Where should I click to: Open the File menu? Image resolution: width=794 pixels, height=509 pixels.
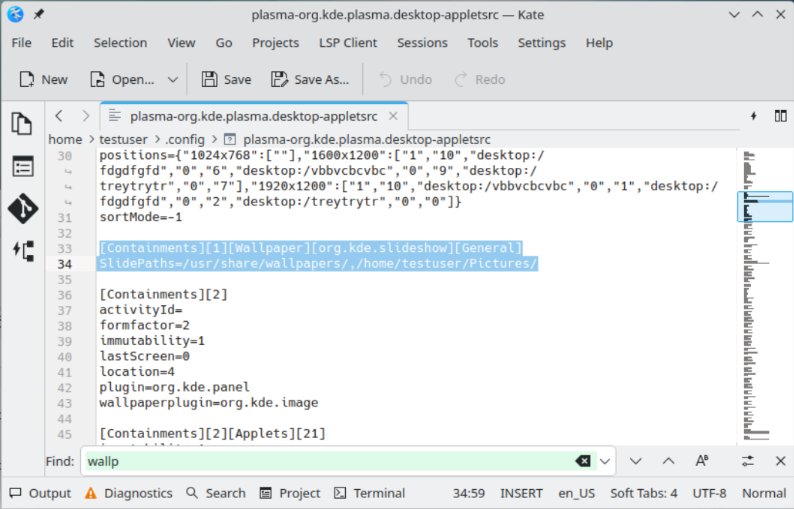tap(21, 43)
